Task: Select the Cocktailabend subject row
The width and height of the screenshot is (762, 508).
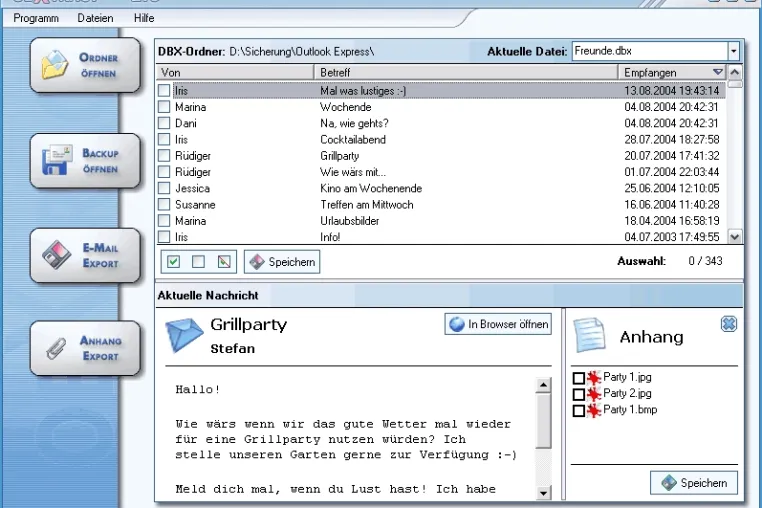Action: 353,140
